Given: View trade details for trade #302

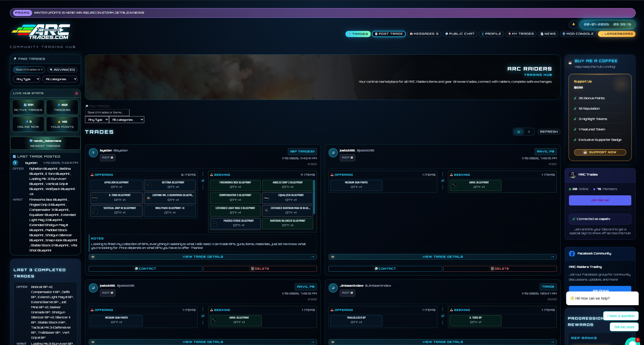Looking at the screenshot, I should point(203,257).
